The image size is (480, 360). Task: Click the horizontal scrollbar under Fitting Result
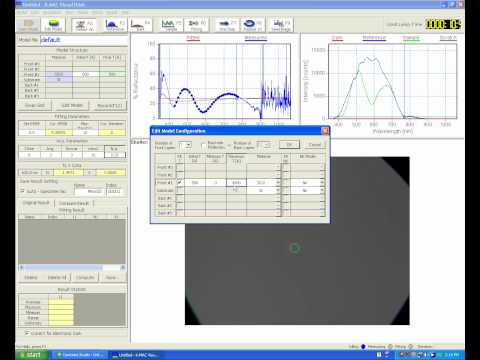(72, 267)
